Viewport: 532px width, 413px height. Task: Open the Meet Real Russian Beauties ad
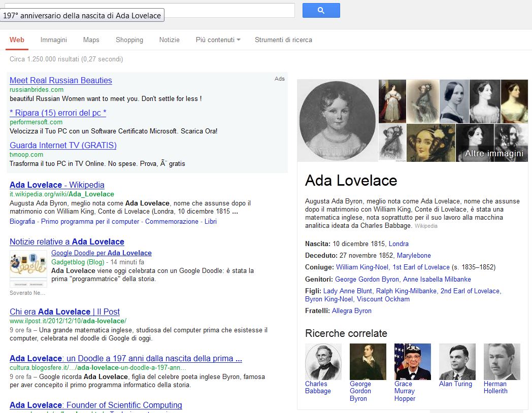[x=61, y=80]
